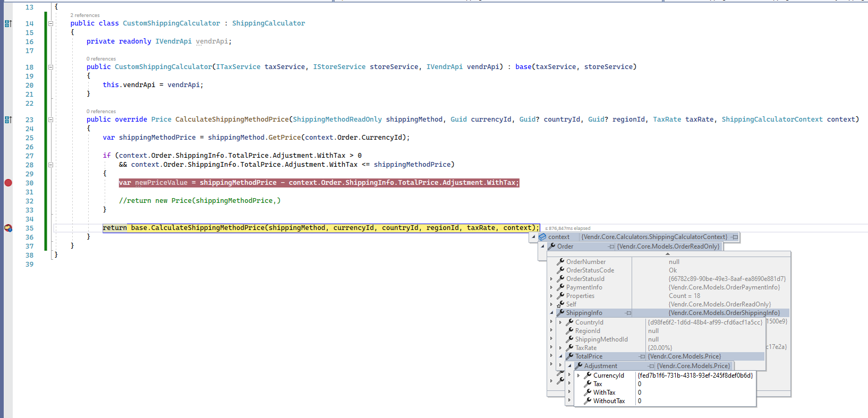Click the property icon next to Self
Screen dimensions: 868x418
(560, 304)
